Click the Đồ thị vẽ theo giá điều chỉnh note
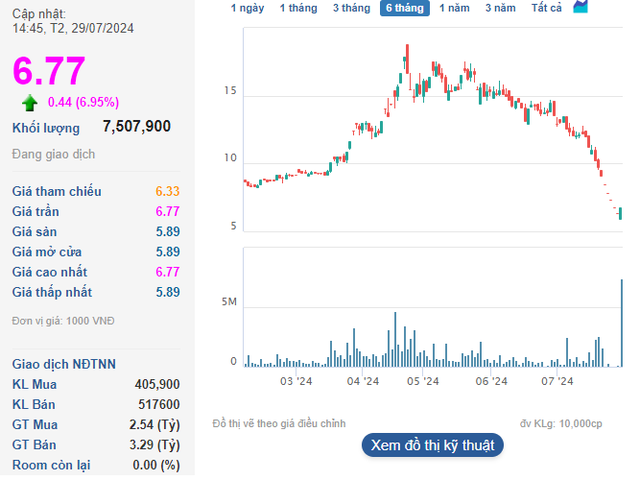The width and height of the screenshot is (640, 480). tap(279, 424)
